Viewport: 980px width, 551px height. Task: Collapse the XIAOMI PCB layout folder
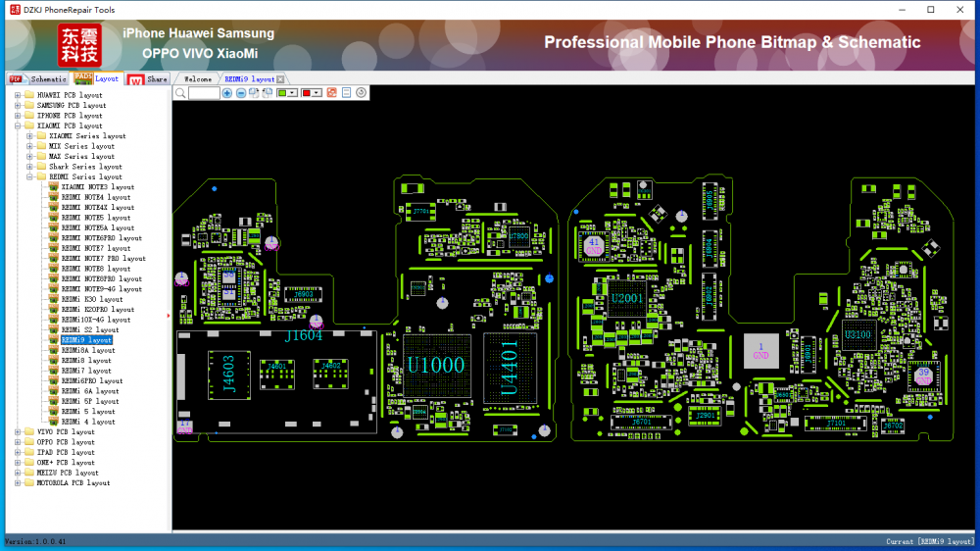point(18,125)
